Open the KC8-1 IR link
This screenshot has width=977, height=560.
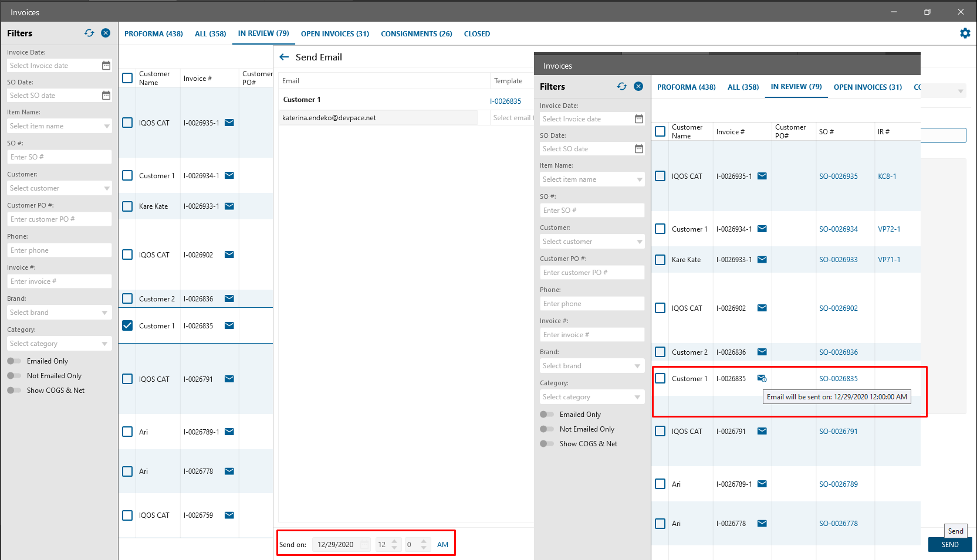pos(887,177)
